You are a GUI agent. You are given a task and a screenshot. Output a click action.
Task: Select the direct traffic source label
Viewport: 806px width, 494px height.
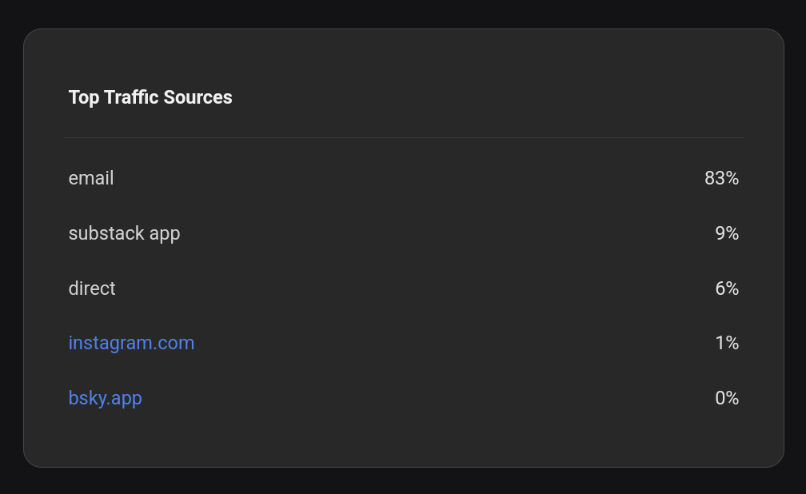pos(92,288)
